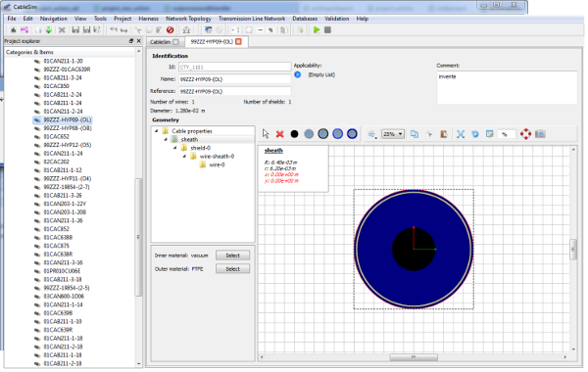Switch to the CableSim tab

click(161, 41)
